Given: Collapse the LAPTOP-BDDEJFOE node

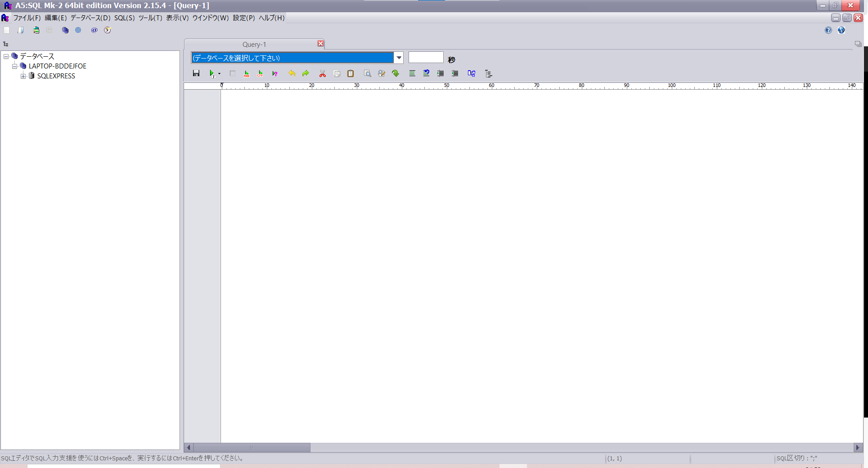Looking at the screenshot, I should tap(14, 66).
